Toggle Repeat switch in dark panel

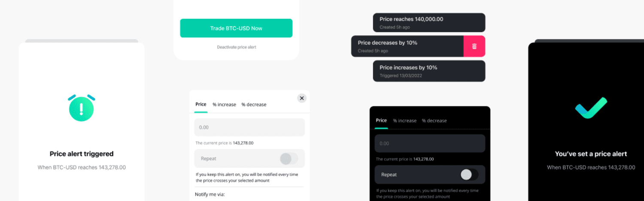pos(469,174)
